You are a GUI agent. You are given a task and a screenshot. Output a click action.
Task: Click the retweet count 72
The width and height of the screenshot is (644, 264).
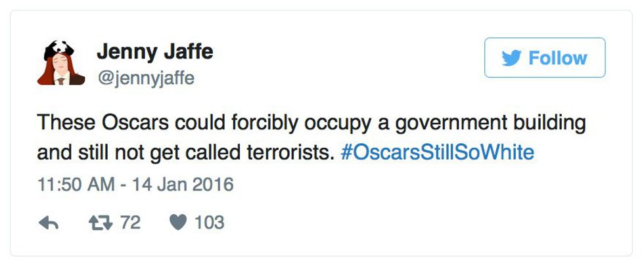(131, 223)
